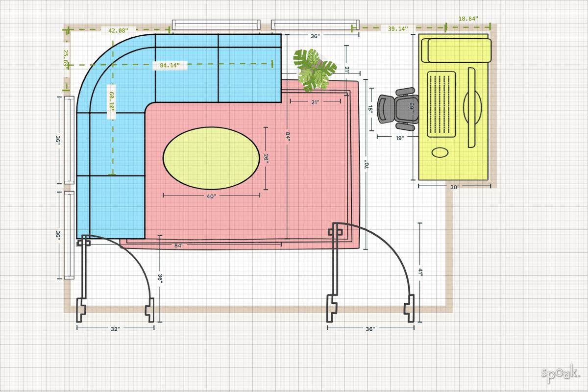This screenshot has height=392, width=588.
Task: Click the 26" coffee table height label
Action: click(266, 158)
